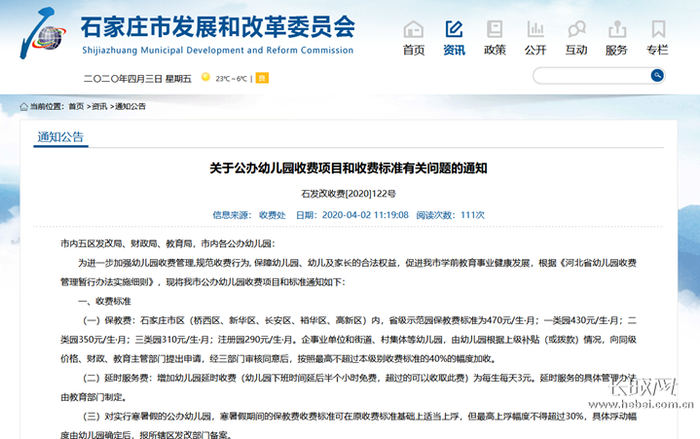Go to 通知公告 in the breadcrumb
The height and width of the screenshot is (439, 700).
point(130,106)
